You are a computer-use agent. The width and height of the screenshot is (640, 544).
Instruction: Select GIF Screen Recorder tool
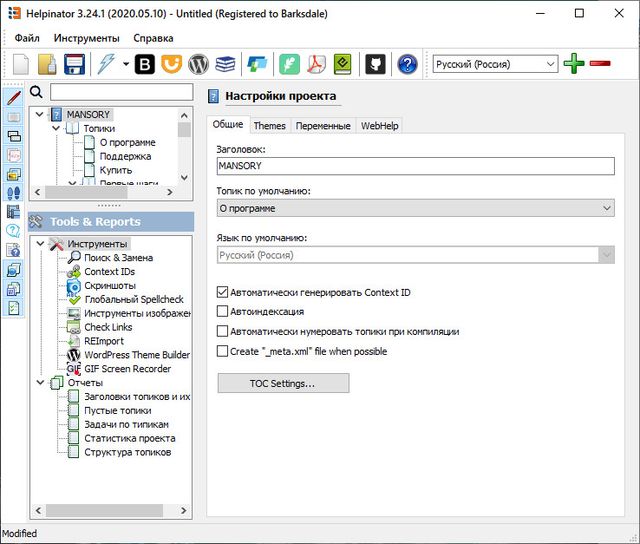[127, 369]
